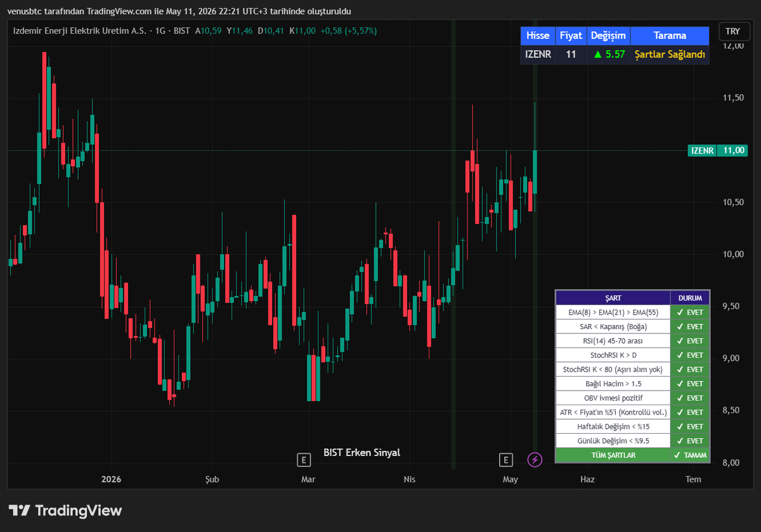Click the Şub label on time axis

click(x=212, y=479)
